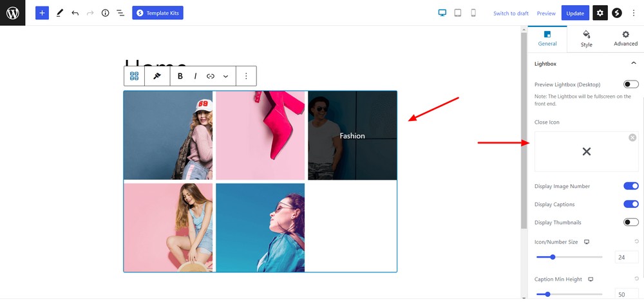This screenshot has height=302, width=644.
Task: Adjust the Caption Min Height slider
Action: click(569, 294)
